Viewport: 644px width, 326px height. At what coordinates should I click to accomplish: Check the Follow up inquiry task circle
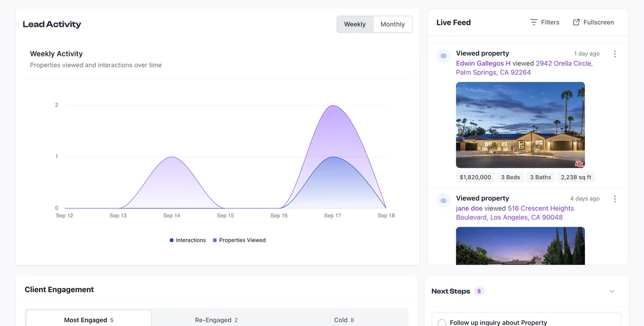(x=442, y=323)
